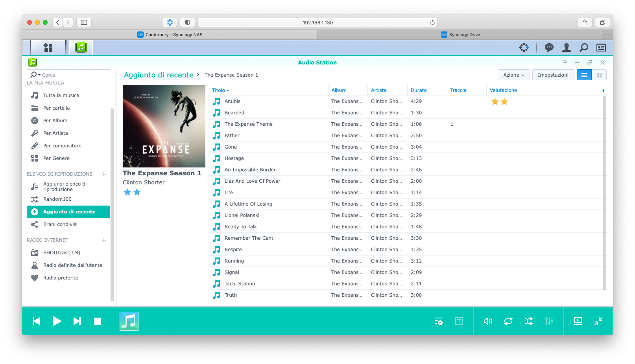Show lyrics panel icon
Viewport: 635px width, 364px height.
tap(459, 321)
